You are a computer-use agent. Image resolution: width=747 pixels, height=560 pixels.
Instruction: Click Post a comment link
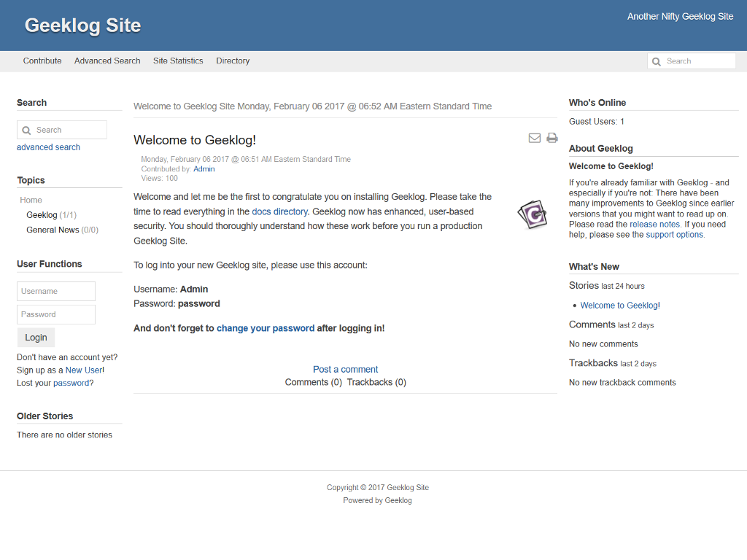pos(345,369)
